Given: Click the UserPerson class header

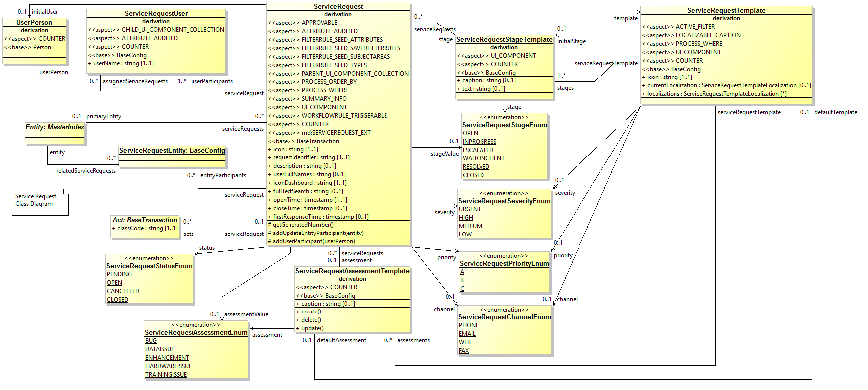Looking at the screenshot, I should click(34, 22).
